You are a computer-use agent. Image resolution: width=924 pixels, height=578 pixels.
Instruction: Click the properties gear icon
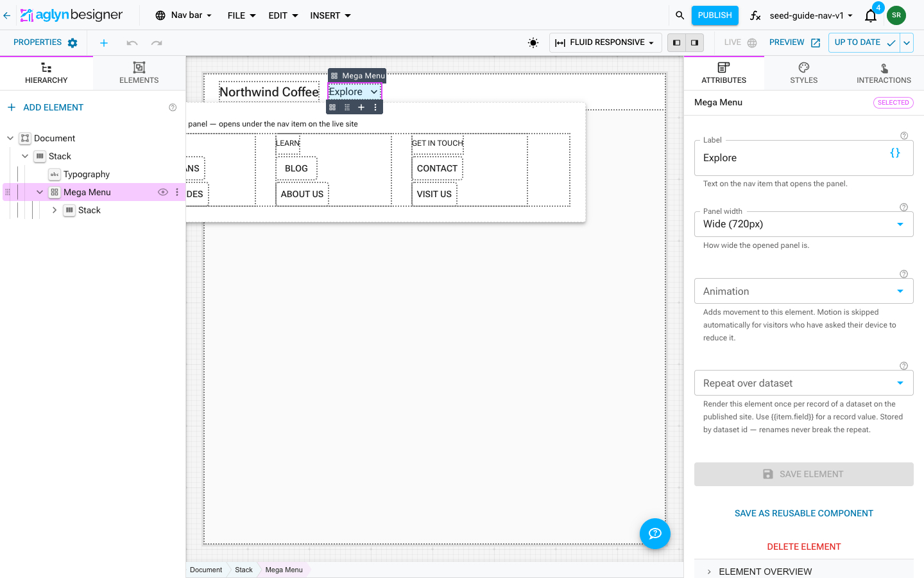pyautogui.click(x=73, y=43)
